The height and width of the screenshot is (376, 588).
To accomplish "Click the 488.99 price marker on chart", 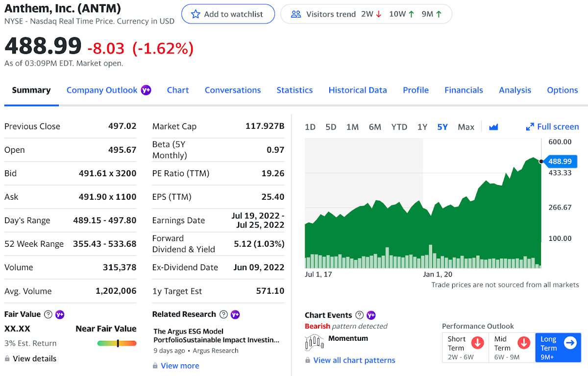I will pos(560,161).
